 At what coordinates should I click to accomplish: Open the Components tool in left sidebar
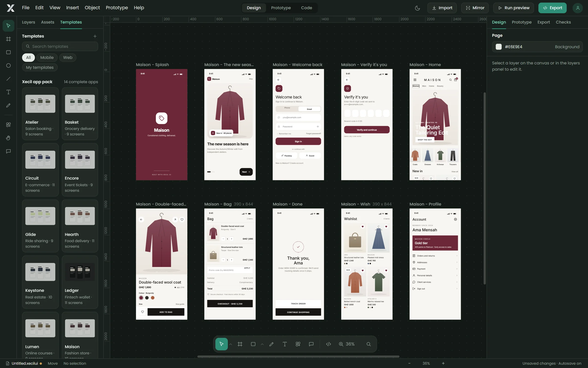click(x=8, y=125)
